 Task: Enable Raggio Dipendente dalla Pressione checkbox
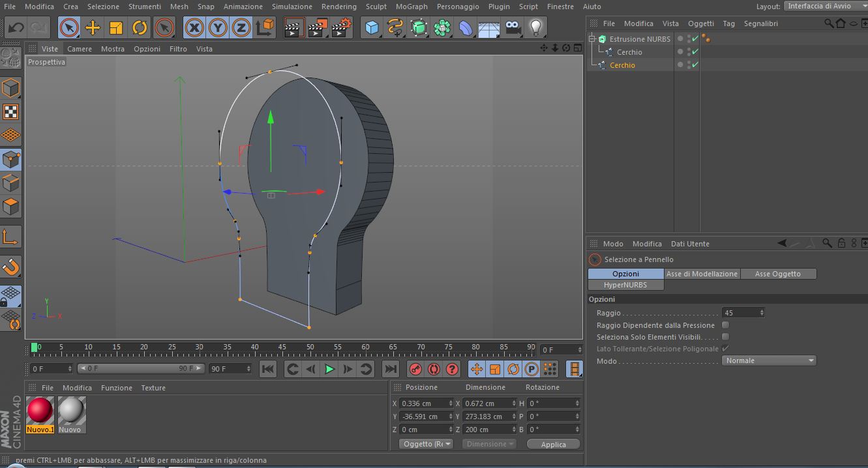pos(725,325)
